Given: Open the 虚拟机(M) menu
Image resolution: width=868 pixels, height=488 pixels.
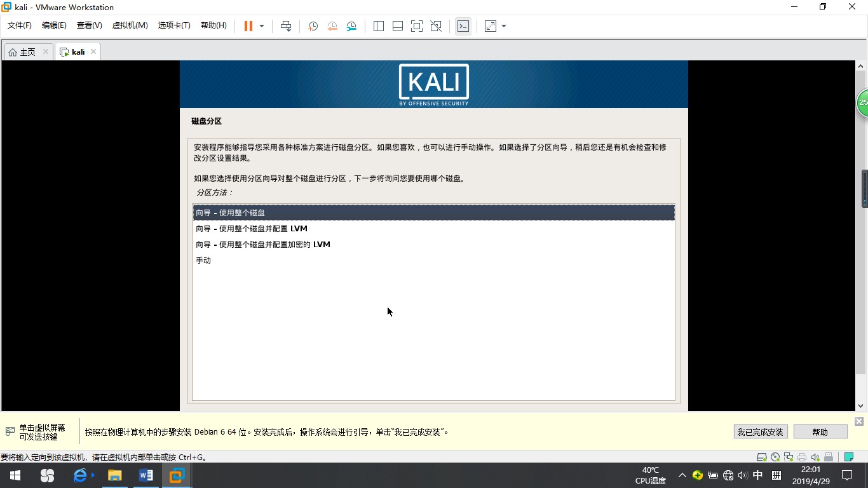Looking at the screenshot, I should point(130,25).
